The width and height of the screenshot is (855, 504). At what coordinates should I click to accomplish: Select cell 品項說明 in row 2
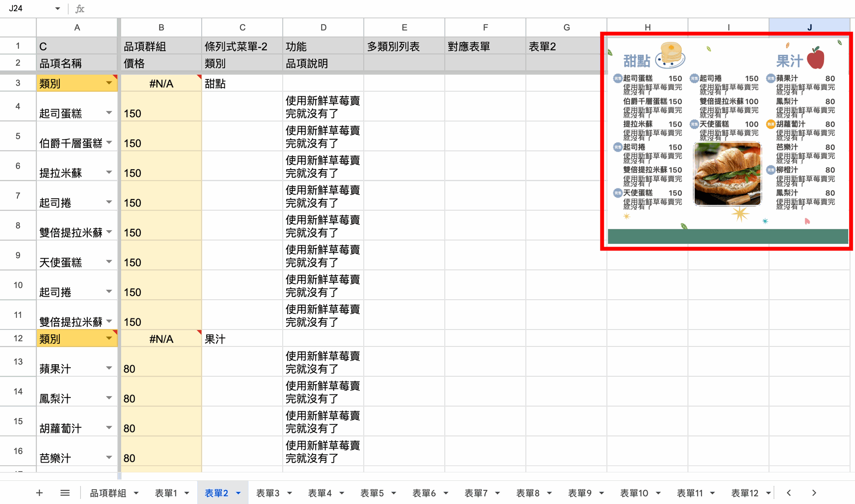[x=323, y=63]
